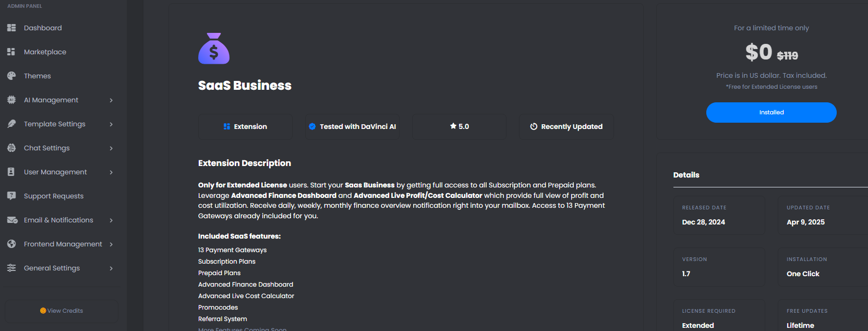This screenshot has height=331, width=868.
Task: Click the Chat Settings icon
Action: click(x=11, y=148)
